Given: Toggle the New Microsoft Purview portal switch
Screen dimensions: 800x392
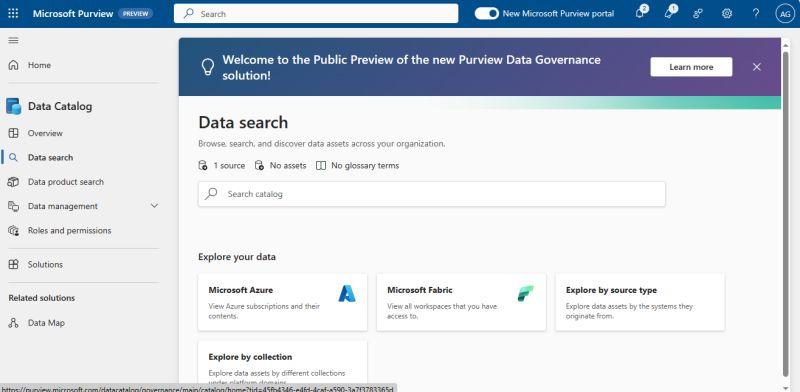Looking at the screenshot, I should [486, 14].
